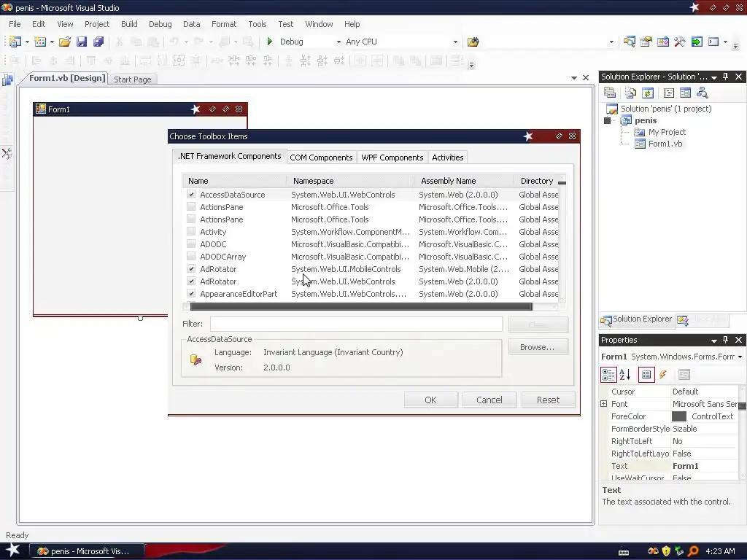Click the Find in Files toolbar icon
Viewport: 747px width, 560px height.
click(x=473, y=42)
